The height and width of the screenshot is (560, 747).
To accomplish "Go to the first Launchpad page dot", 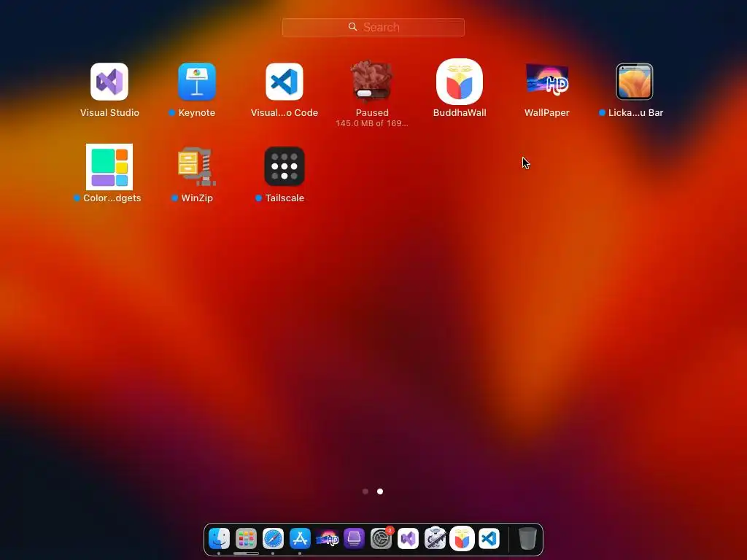I will 365,491.
